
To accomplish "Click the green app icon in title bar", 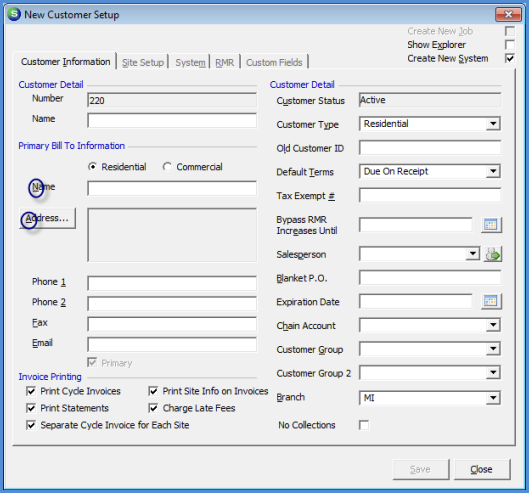I will point(14,14).
